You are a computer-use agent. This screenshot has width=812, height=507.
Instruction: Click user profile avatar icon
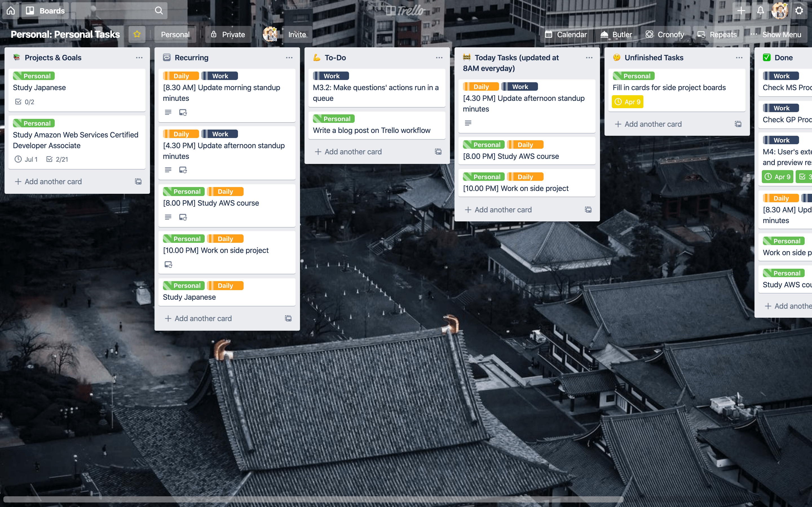pos(781,10)
